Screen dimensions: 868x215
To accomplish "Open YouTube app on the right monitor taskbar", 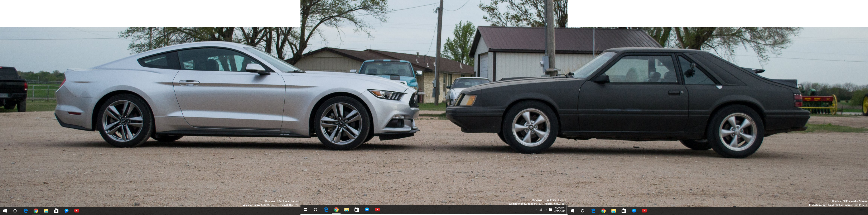I will coord(644,211).
